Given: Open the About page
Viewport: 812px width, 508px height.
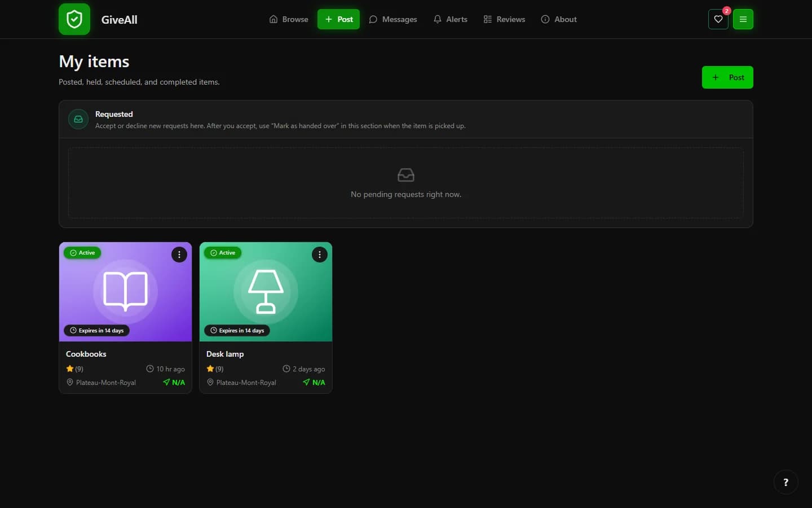Looking at the screenshot, I should (x=559, y=19).
